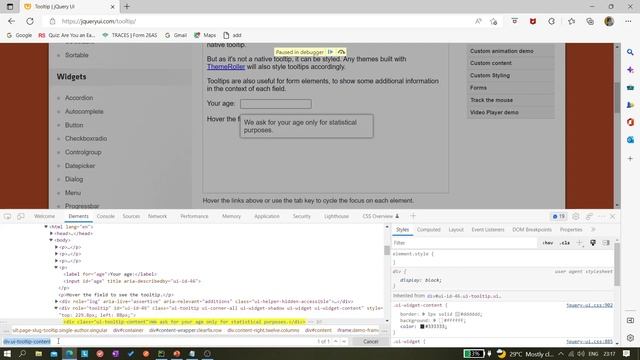Cancel the DOM search
The width and height of the screenshot is (640, 360).
click(x=371, y=341)
